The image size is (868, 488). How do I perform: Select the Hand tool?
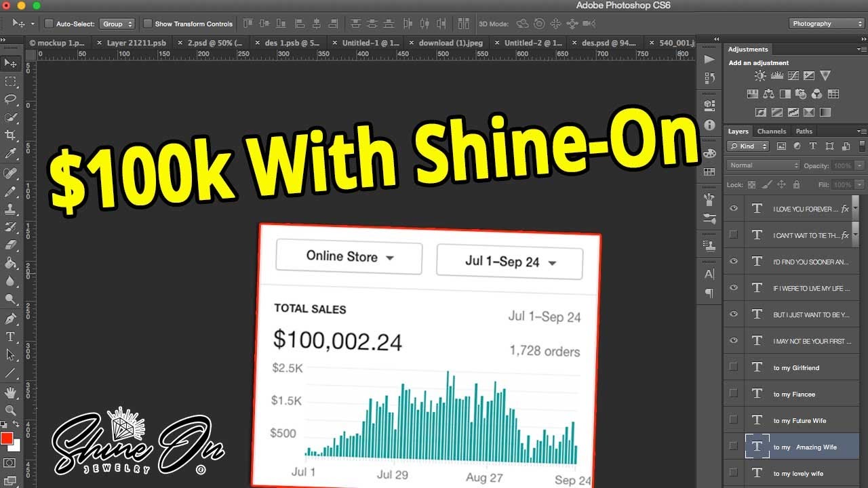(10, 392)
